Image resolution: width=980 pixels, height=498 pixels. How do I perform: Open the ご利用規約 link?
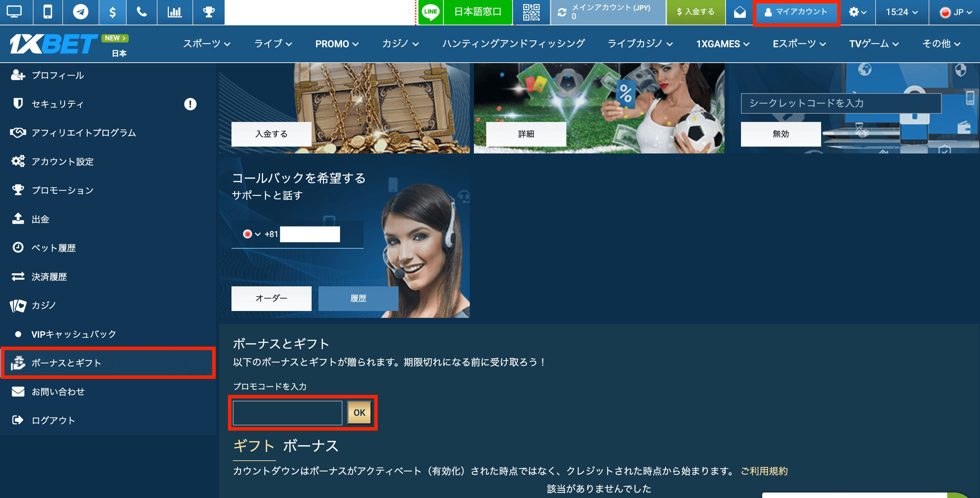click(764, 471)
